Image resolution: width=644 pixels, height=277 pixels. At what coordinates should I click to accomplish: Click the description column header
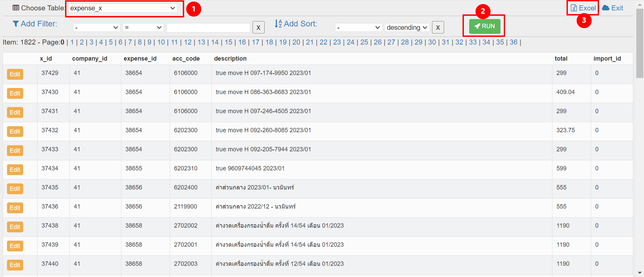(230, 59)
